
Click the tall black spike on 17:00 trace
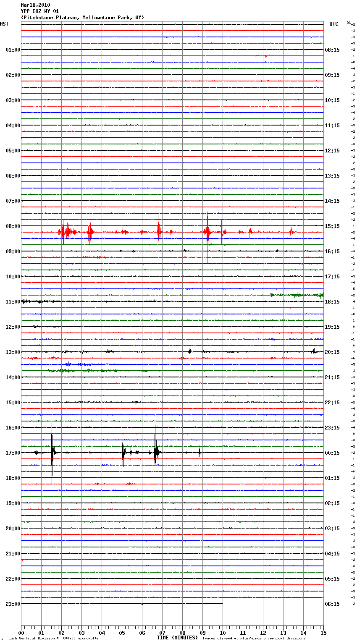(52, 453)
